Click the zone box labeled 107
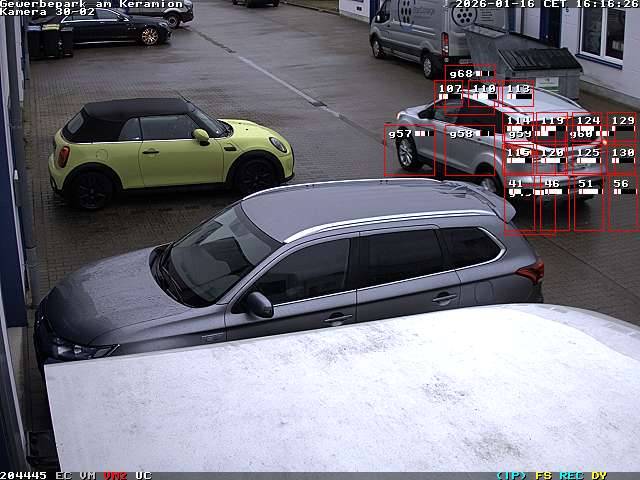The width and height of the screenshot is (640, 480). coord(450,95)
